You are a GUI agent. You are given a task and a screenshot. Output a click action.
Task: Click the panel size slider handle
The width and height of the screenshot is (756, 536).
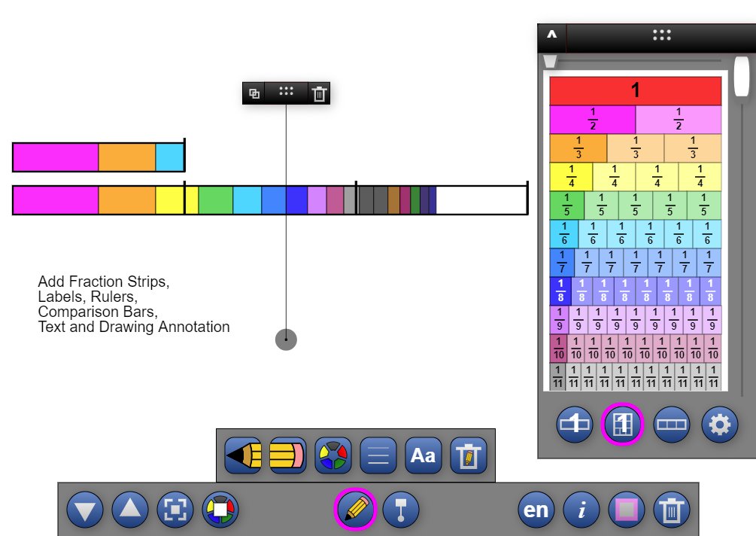(550, 61)
